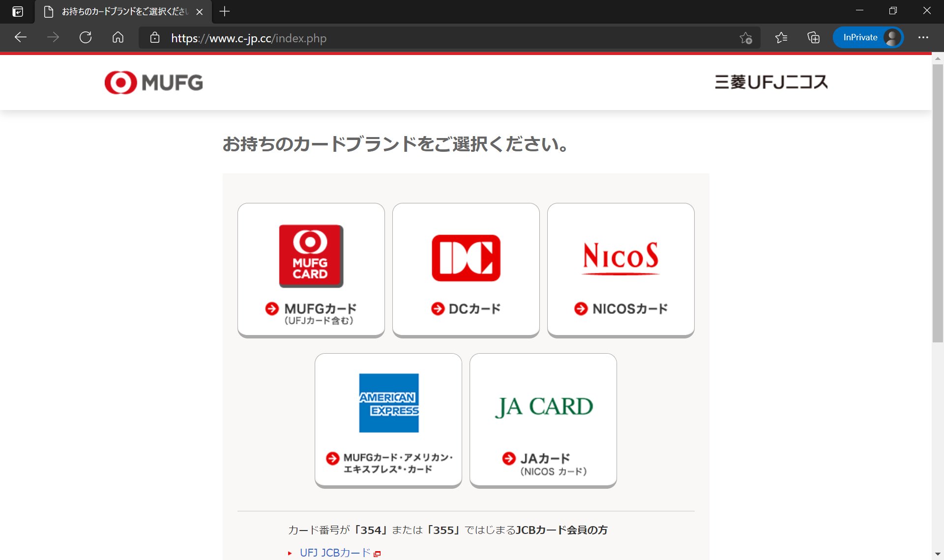Viewport: 944px width, 560px height.
Task: Minimize the browser window
Action: tap(859, 11)
